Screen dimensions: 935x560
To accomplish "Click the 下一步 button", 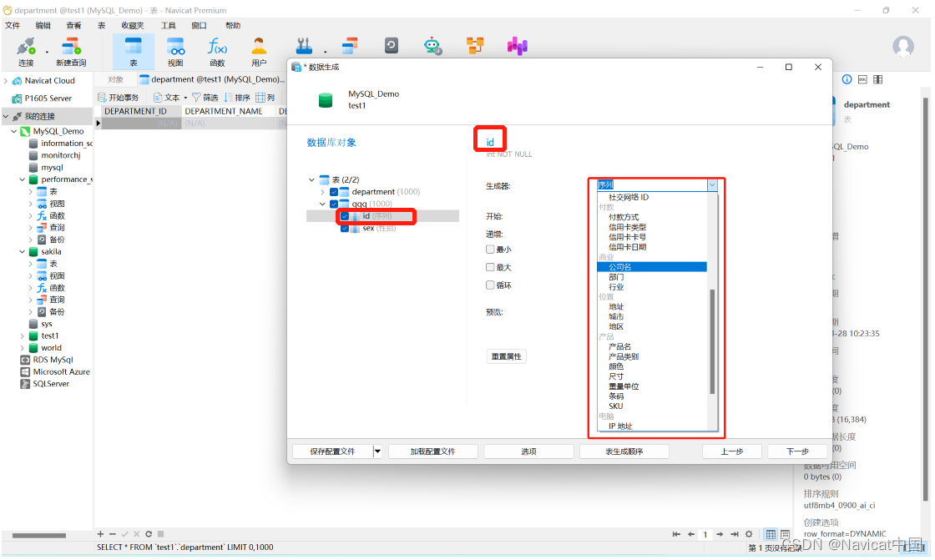I will pos(797,452).
